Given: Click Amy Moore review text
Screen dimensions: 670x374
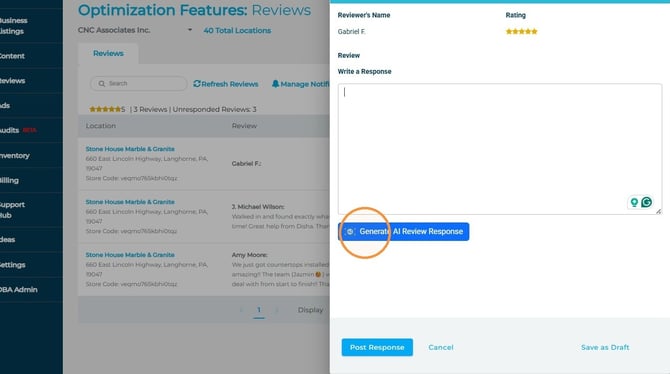Looking at the screenshot, I should point(280,274).
